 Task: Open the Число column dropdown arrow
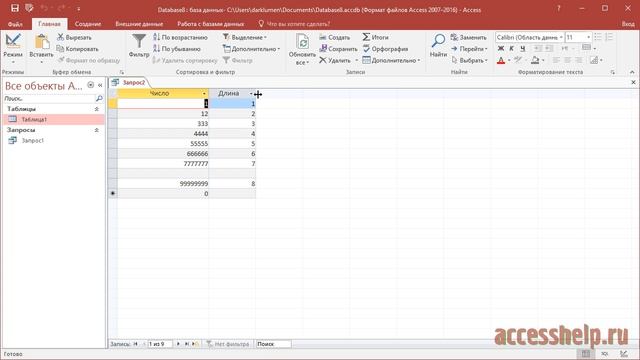click(204, 93)
